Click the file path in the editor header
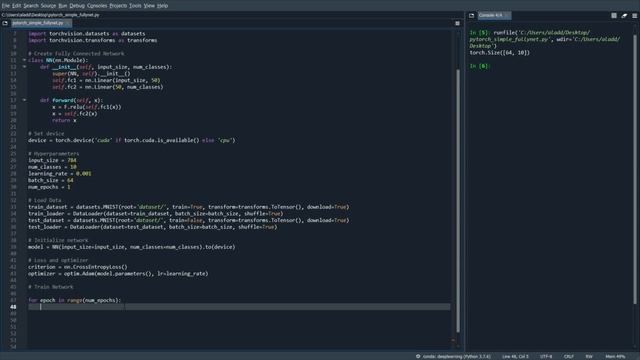 pyautogui.click(x=51, y=15)
